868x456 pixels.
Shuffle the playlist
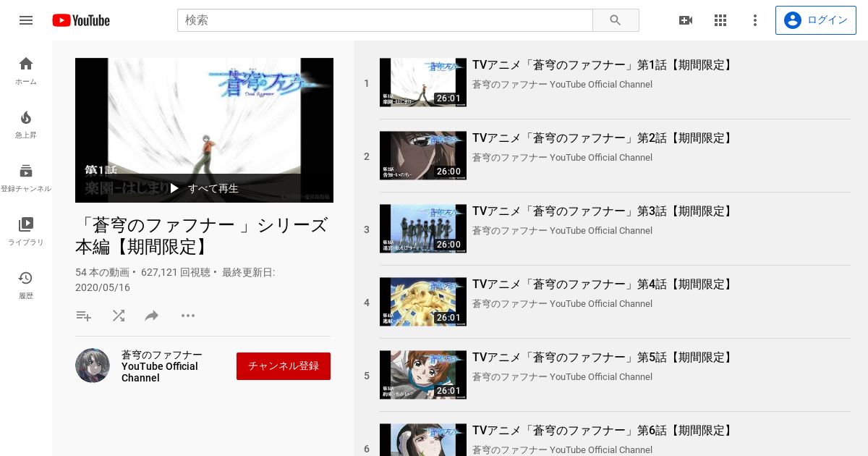point(119,316)
